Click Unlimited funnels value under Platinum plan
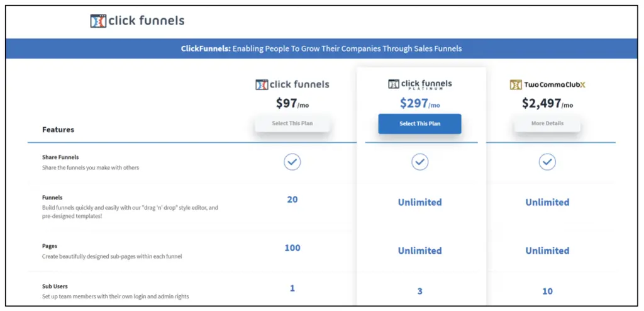Screen dimensions: 644x311 (x=419, y=202)
